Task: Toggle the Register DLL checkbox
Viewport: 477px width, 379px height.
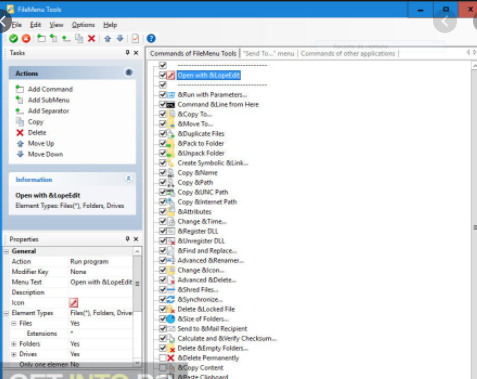Action: pyautogui.click(x=163, y=231)
